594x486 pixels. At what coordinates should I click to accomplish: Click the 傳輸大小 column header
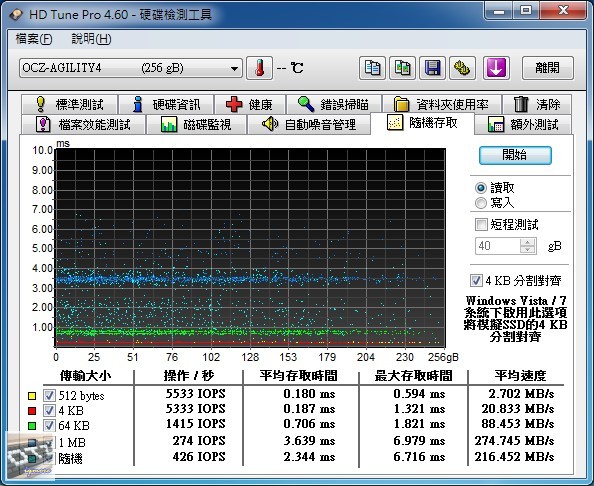(86, 375)
